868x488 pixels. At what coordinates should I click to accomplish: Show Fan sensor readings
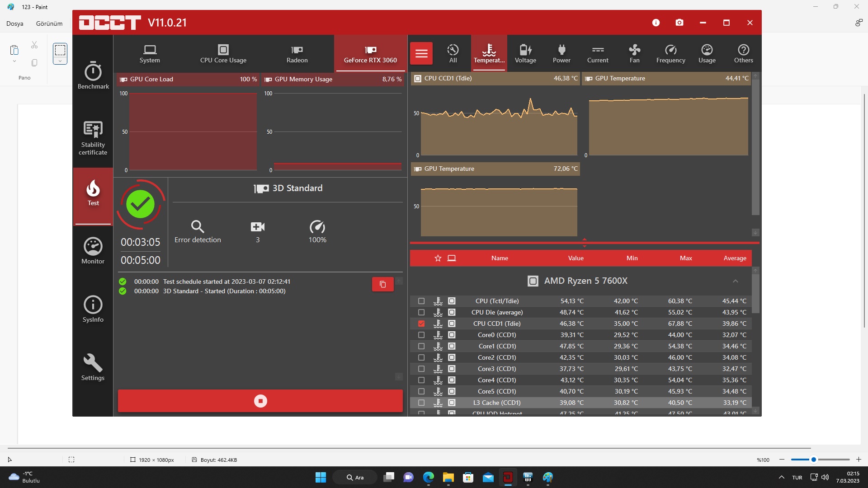634,53
